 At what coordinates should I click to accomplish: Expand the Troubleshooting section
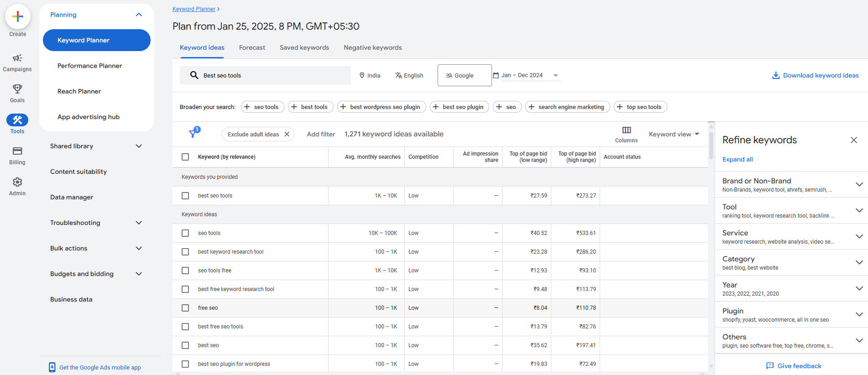click(139, 223)
